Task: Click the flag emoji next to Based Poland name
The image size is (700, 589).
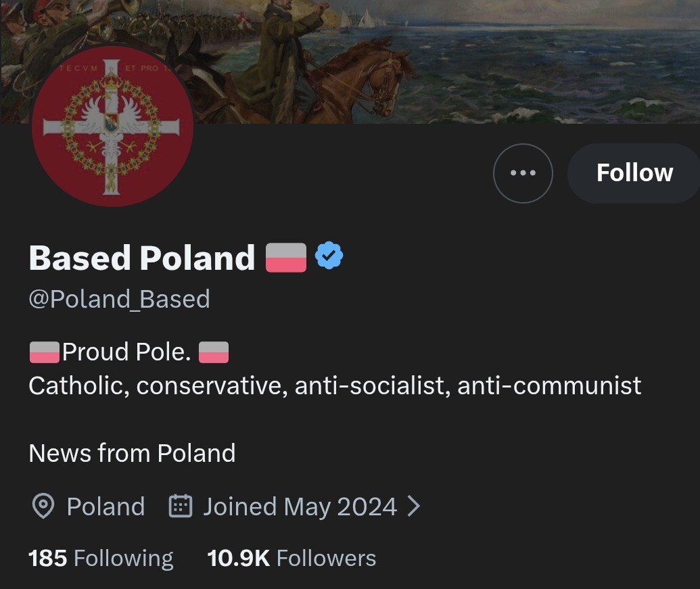Action: (x=285, y=258)
